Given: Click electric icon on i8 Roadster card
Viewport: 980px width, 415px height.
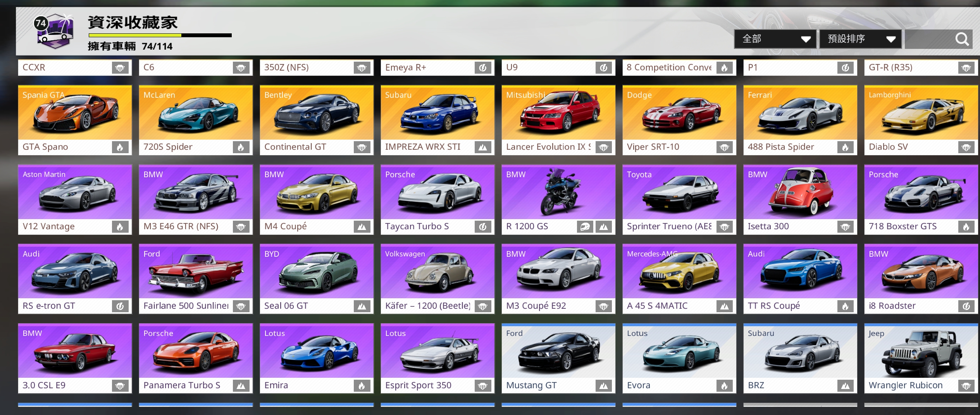Looking at the screenshot, I should click(x=966, y=306).
